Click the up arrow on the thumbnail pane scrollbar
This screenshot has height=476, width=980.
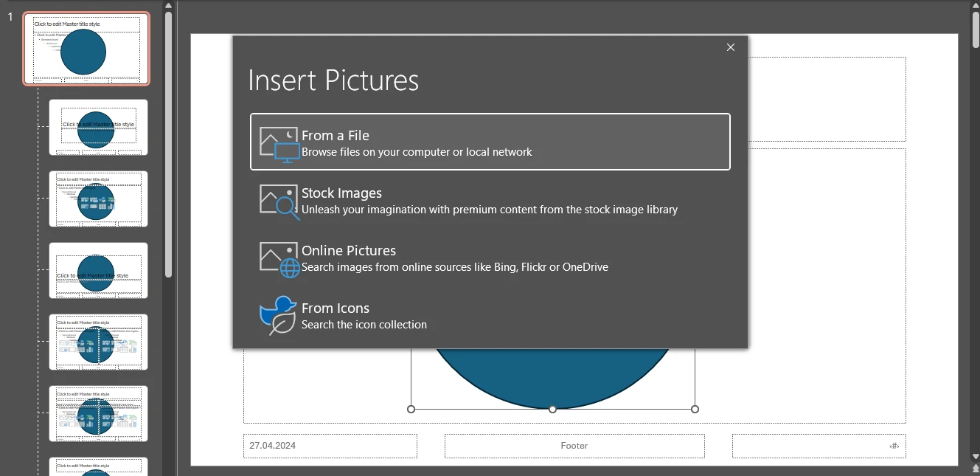coord(168,6)
